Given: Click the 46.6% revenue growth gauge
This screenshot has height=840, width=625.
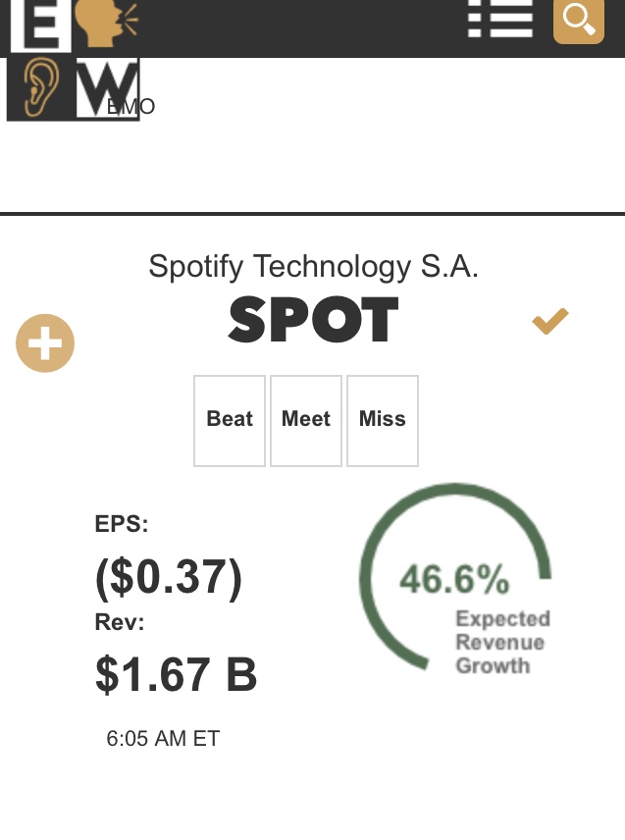Looking at the screenshot, I should [x=454, y=579].
